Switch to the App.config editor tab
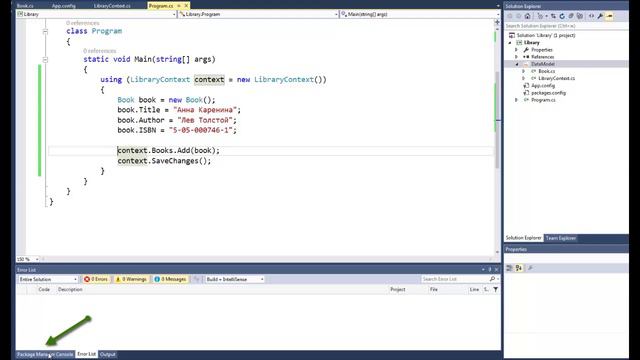Viewport: 640px width, 360px height. [64, 6]
